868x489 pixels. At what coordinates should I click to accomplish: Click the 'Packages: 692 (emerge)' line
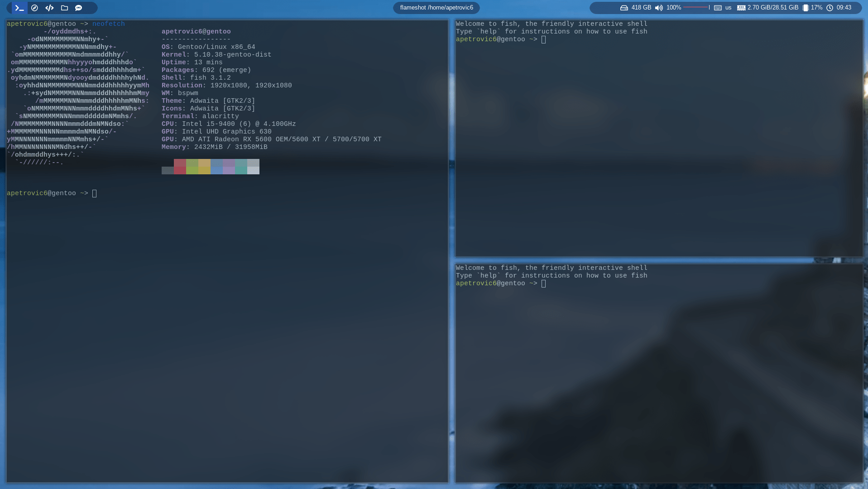tap(206, 70)
